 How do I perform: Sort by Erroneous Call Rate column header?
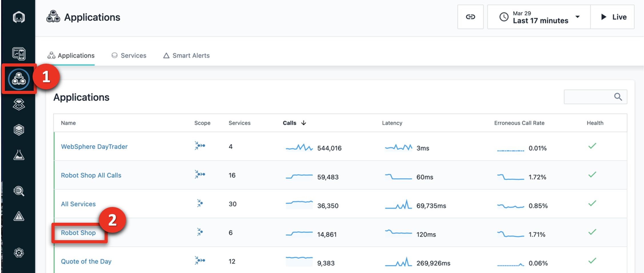pyautogui.click(x=519, y=123)
